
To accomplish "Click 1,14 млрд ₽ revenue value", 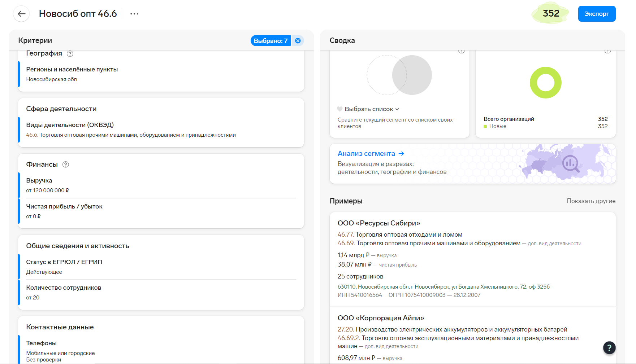I will point(354,255).
